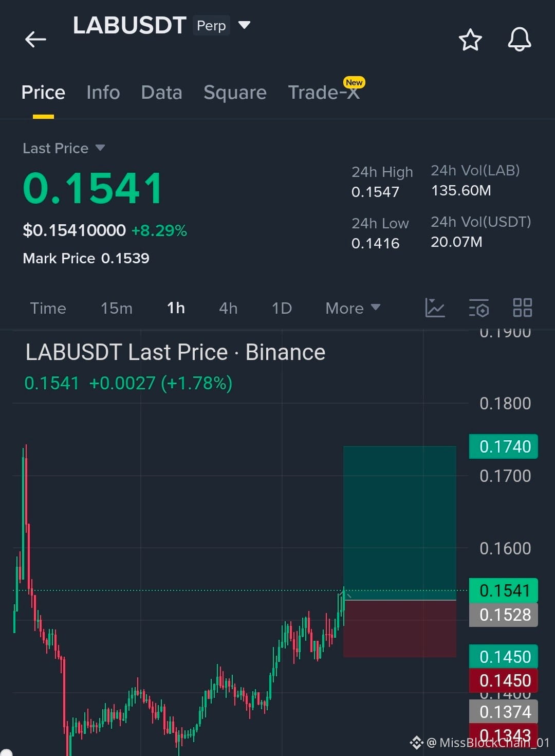Viewport: 555px width, 756px height.
Task: Tap the 24h High value 0.1547
Action: pyautogui.click(x=375, y=192)
